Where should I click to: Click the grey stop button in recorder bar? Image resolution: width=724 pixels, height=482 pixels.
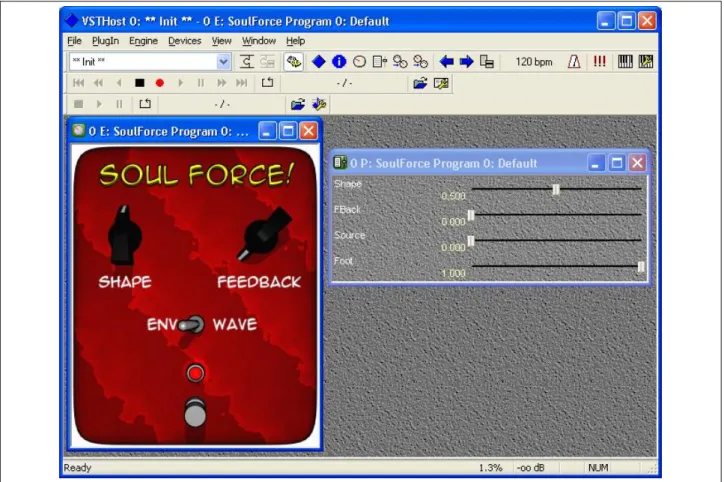78,104
